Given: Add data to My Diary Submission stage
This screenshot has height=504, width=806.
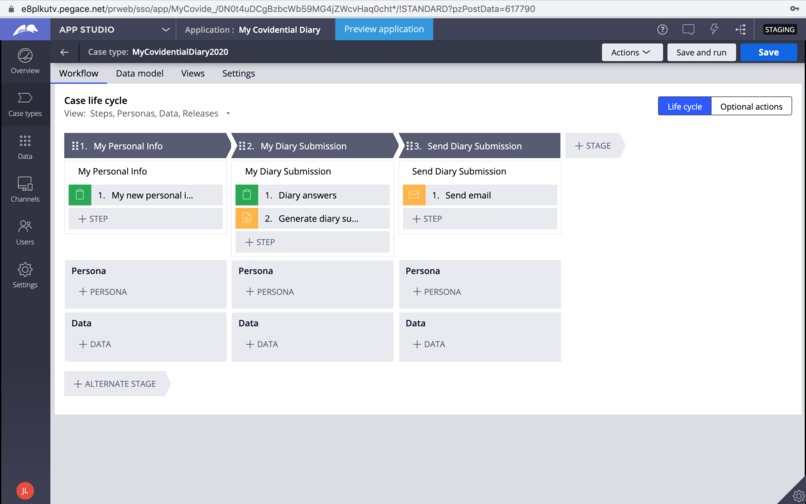Looking at the screenshot, I should point(262,344).
